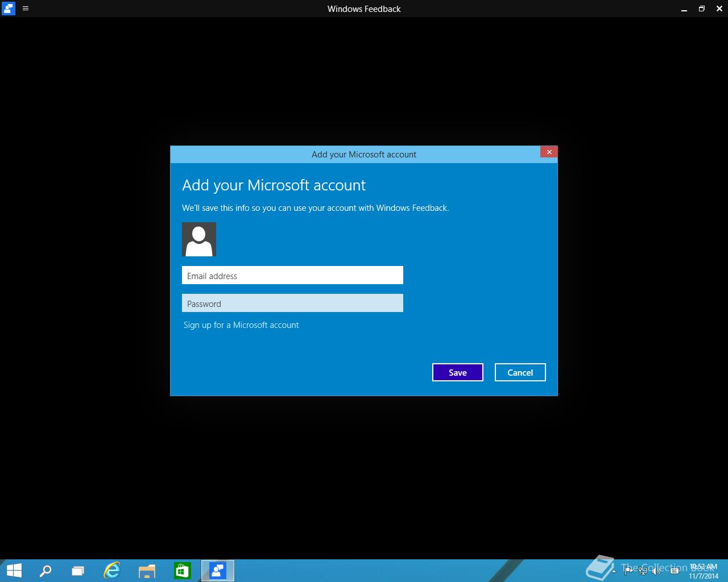Open Sign up for a Microsoft account
728x582 pixels.
pyautogui.click(x=241, y=325)
